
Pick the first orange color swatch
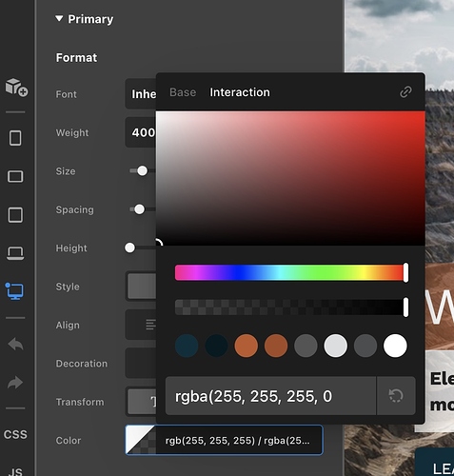coord(246,346)
